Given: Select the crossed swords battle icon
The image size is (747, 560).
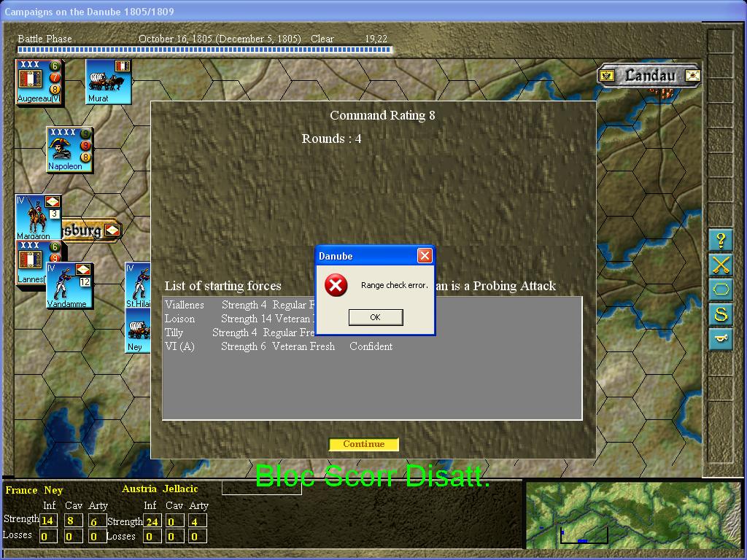Looking at the screenshot, I should [x=720, y=265].
